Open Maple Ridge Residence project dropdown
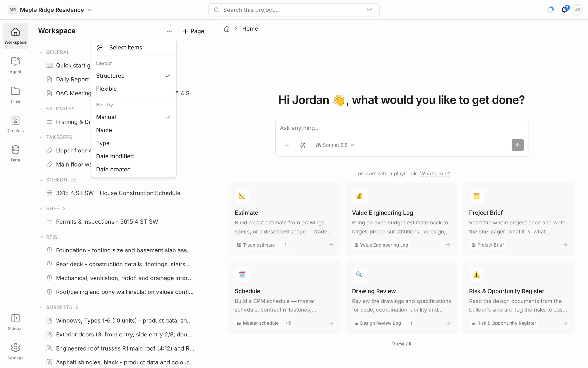 50,10
